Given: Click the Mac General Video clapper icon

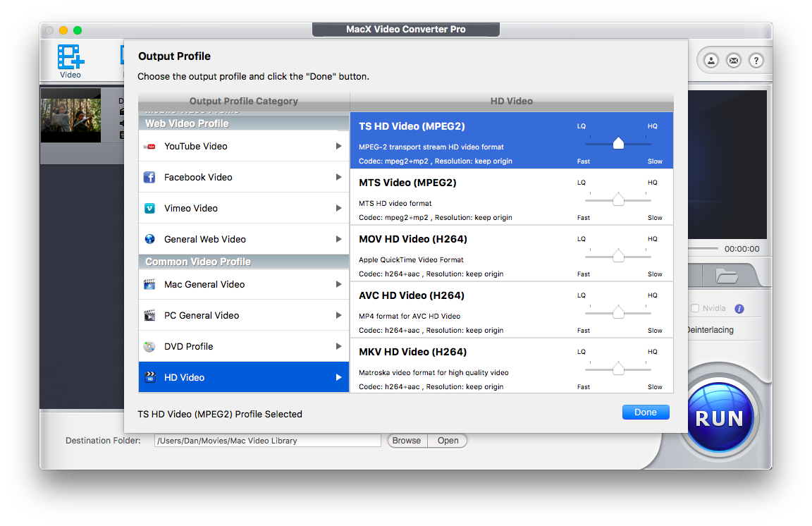Looking at the screenshot, I should point(149,284).
